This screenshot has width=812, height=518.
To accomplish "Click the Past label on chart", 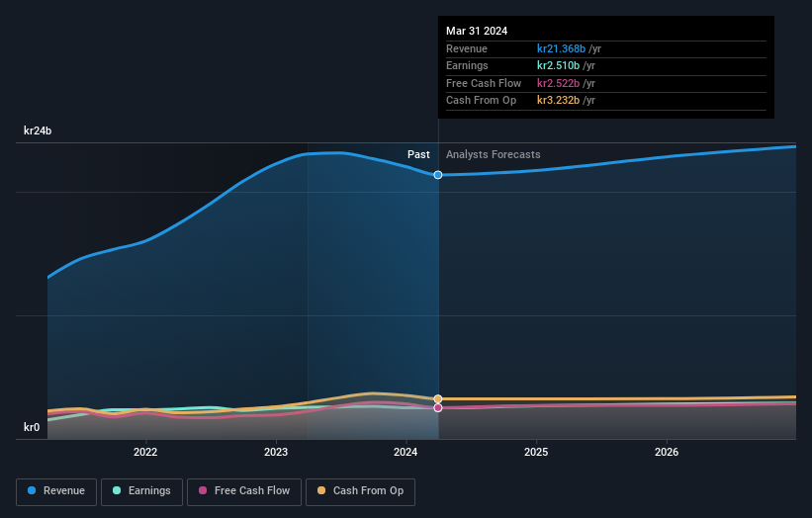I will point(418,155).
